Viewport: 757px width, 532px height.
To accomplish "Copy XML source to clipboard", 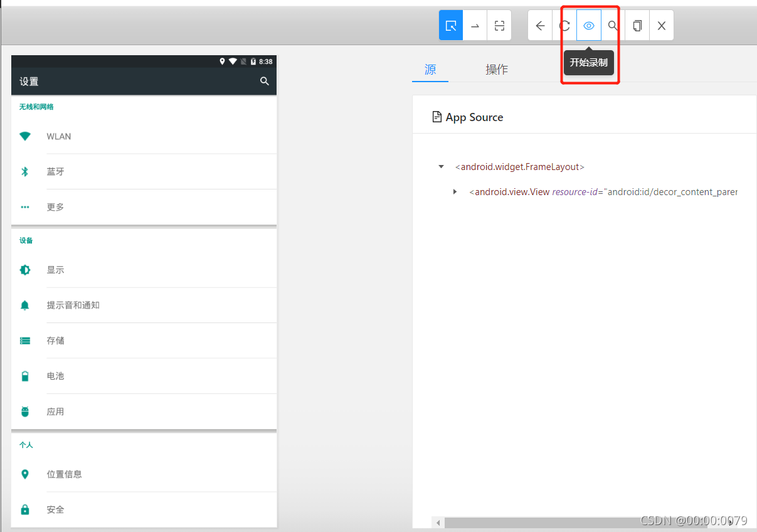I will (x=637, y=26).
